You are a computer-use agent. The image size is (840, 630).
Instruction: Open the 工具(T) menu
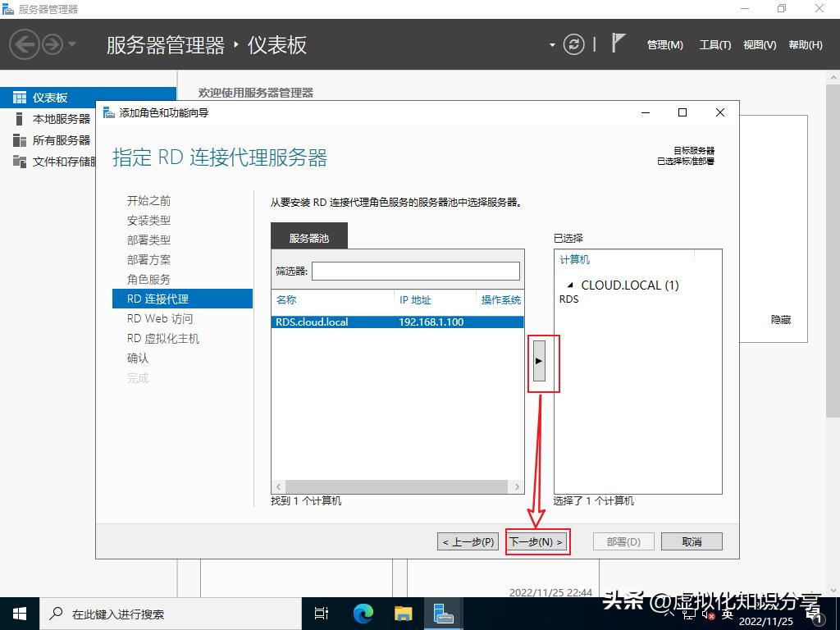point(714,45)
